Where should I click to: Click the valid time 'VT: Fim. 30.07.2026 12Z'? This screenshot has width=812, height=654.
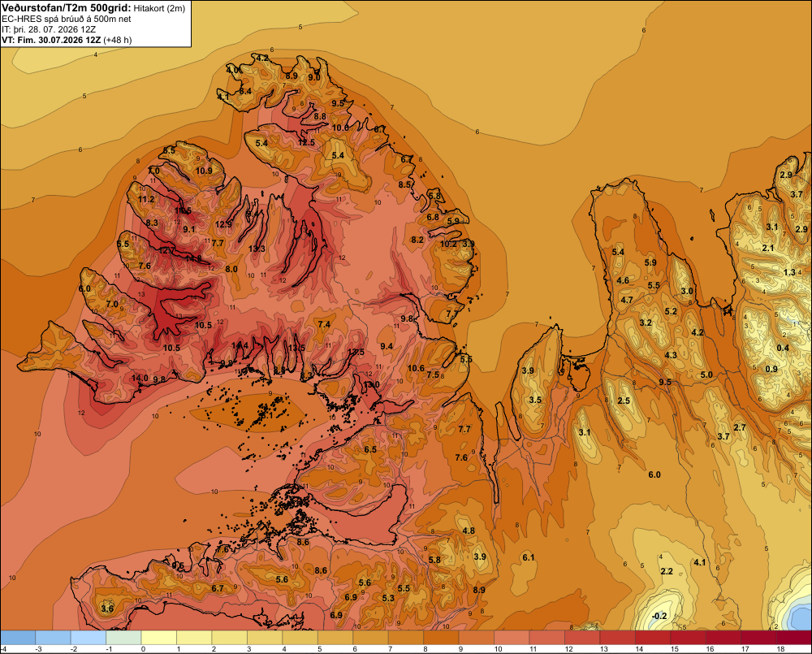[51, 40]
